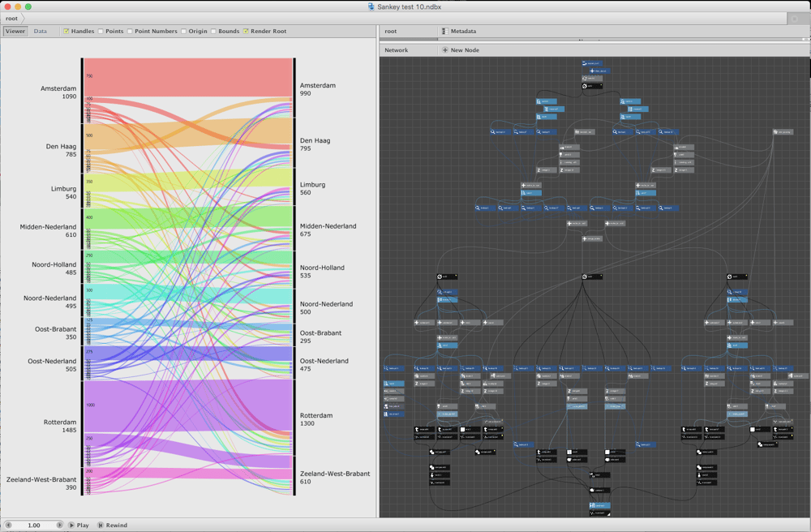Viewport: 811px width, 532px height.
Task: Decrease the frame number with the left arrow
Action: click(x=8, y=525)
